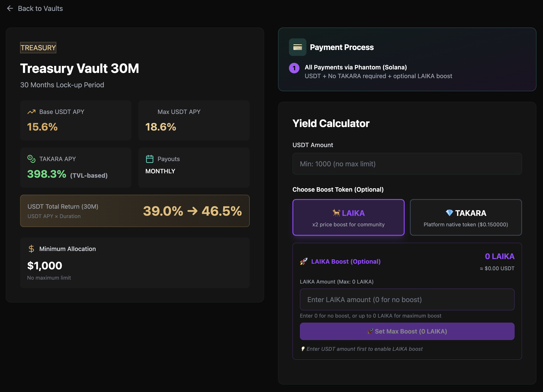Click the Base USDT APY trending arrow icon
The image size is (543, 392).
31,112
